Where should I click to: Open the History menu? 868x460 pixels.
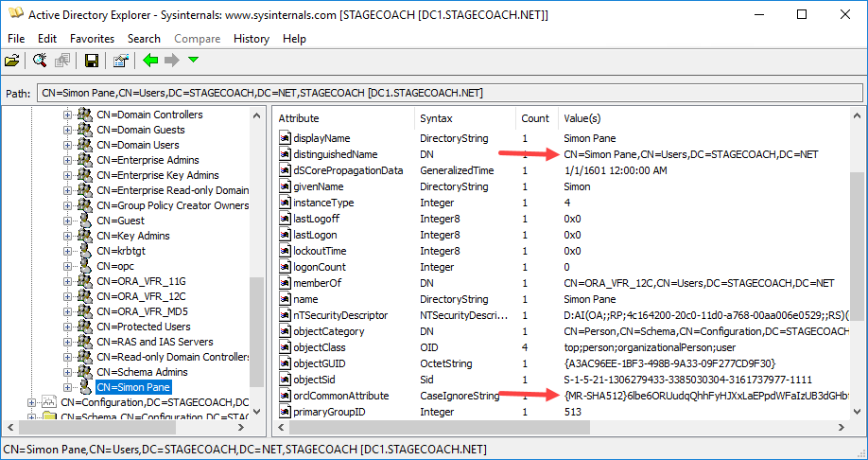pyautogui.click(x=251, y=39)
